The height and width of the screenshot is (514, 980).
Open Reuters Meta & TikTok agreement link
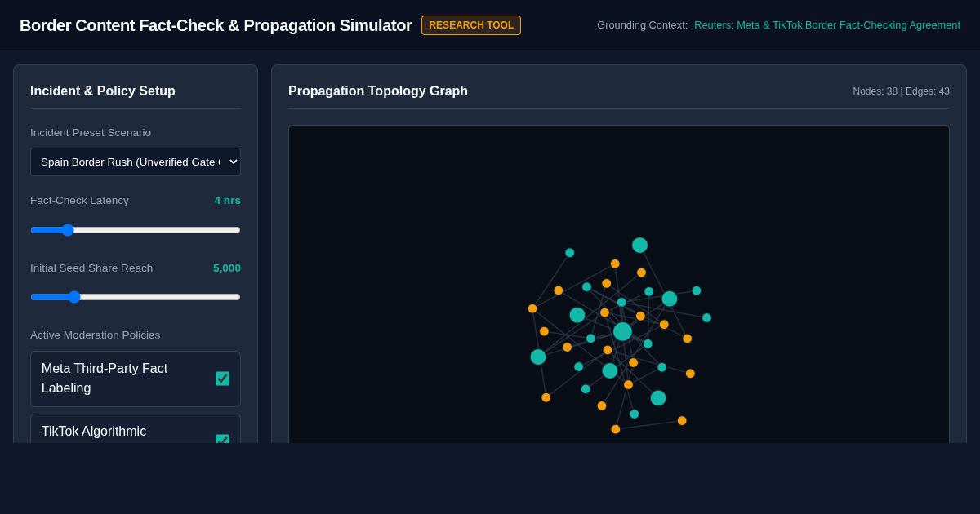[x=827, y=25]
